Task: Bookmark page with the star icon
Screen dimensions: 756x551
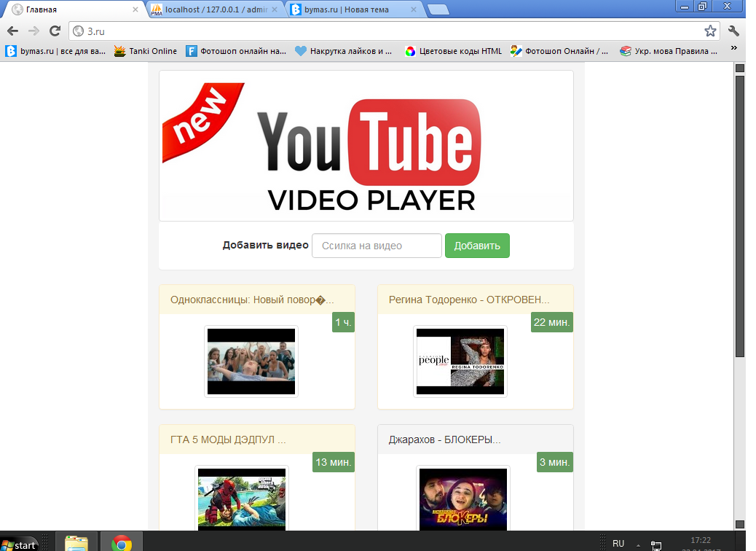Action: 710,31
